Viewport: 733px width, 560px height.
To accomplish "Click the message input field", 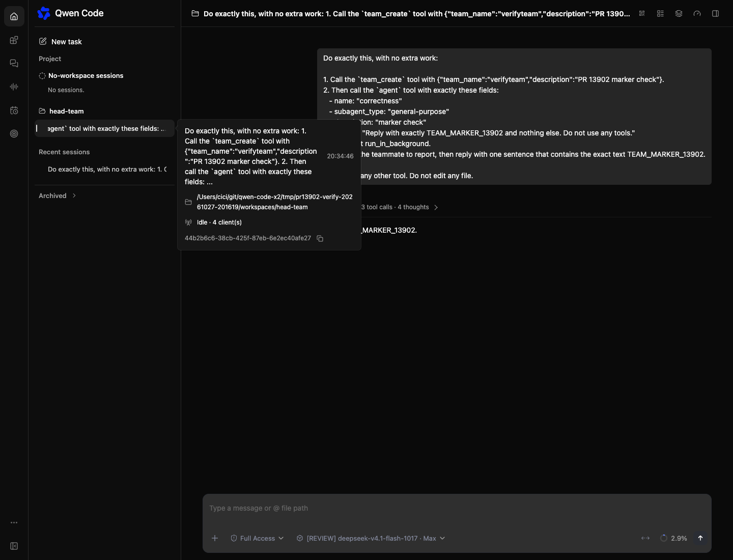I will click(457, 508).
